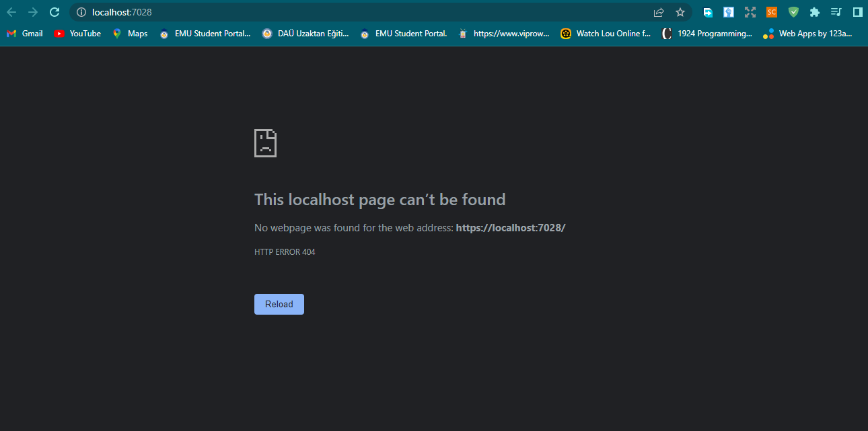Go back to the previous page
This screenshot has width=868, height=431.
(11, 12)
